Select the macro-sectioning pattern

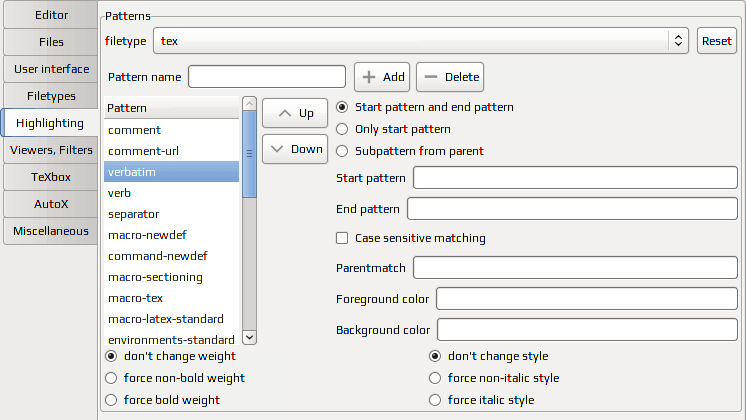[x=171, y=277]
